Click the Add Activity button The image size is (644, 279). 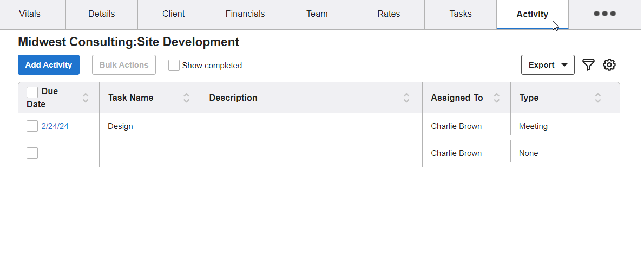[49, 65]
